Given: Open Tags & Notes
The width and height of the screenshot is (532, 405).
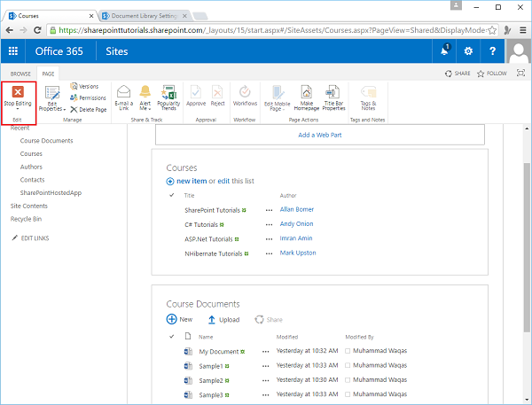Looking at the screenshot, I should point(367,91).
